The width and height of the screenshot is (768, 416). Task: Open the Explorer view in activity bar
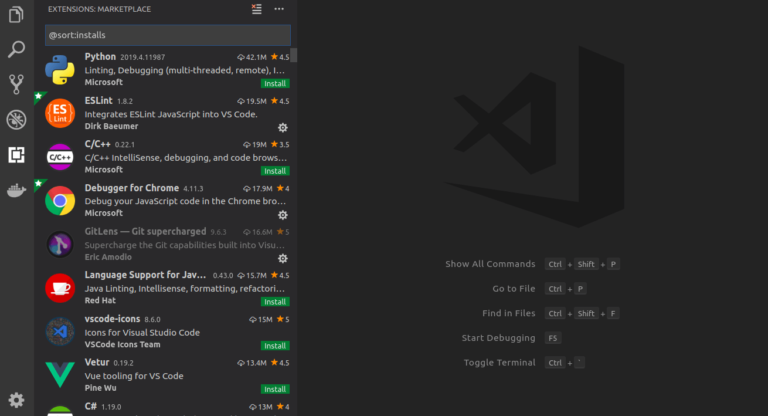coord(16,15)
